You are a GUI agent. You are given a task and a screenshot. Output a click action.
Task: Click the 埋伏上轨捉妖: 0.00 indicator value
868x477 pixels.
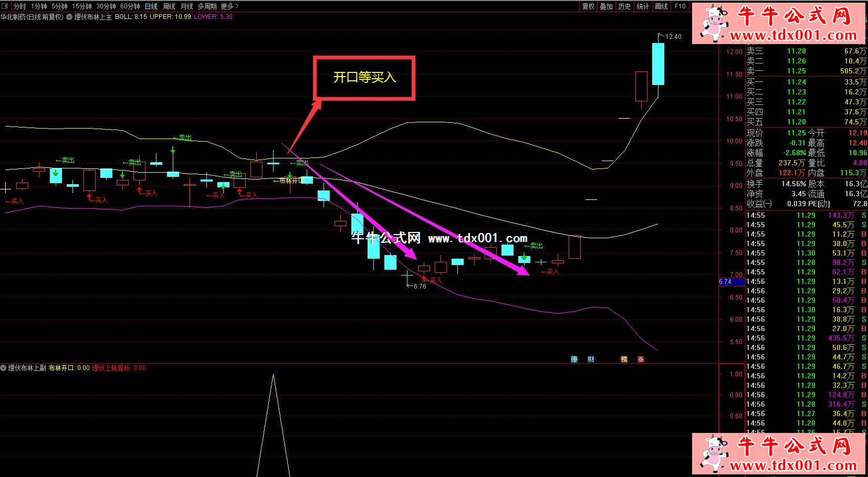tap(119, 368)
